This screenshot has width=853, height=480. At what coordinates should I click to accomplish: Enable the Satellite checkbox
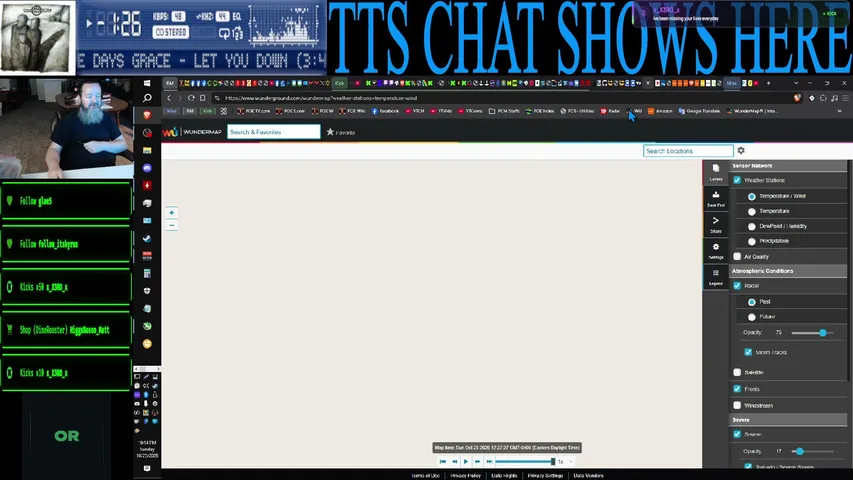coord(737,372)
